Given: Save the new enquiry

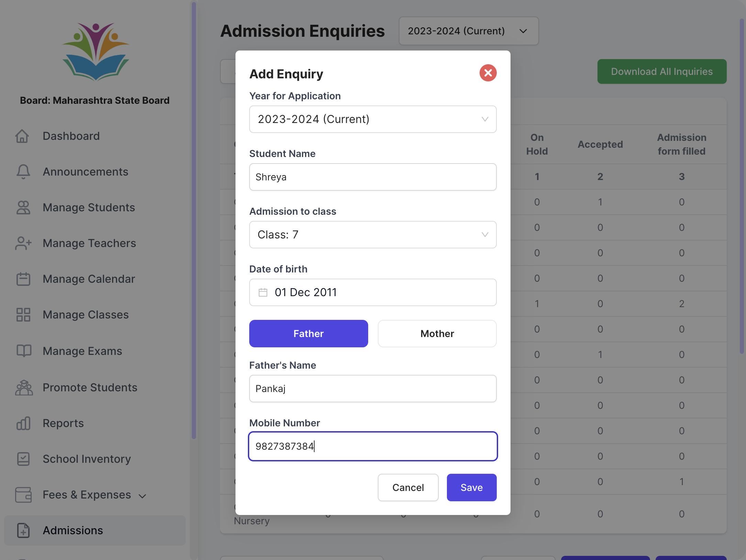Looking at the screenshot, I should click(x=472, y=488).
